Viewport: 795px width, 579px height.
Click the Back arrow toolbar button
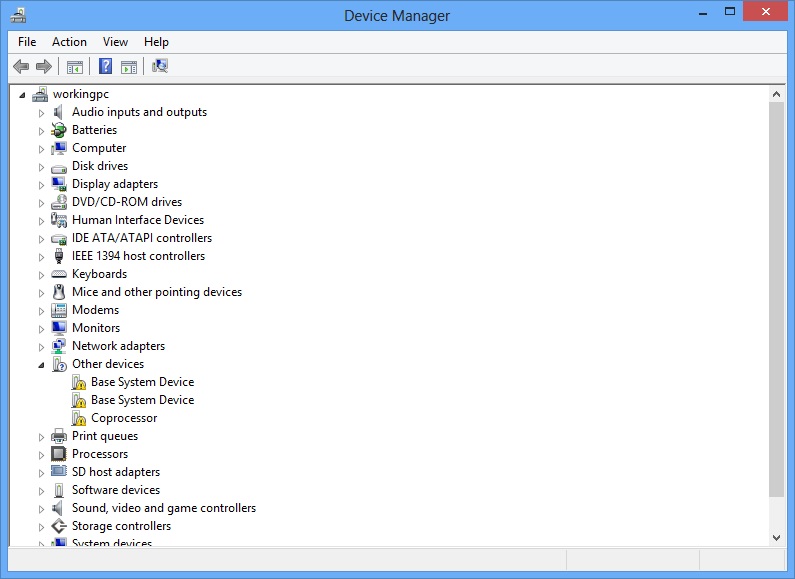tap(21, 67)
